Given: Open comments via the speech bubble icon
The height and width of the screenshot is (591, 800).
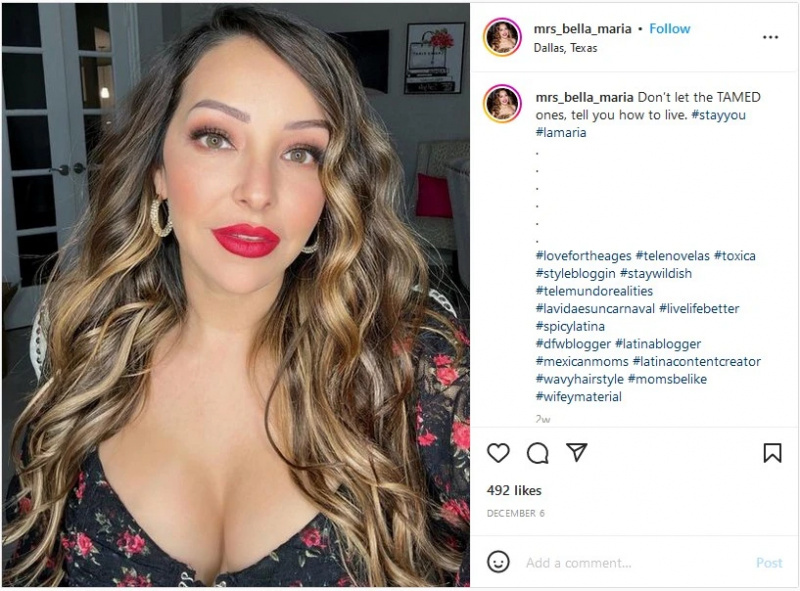Looking at the screenshot, I should point(538,453).
